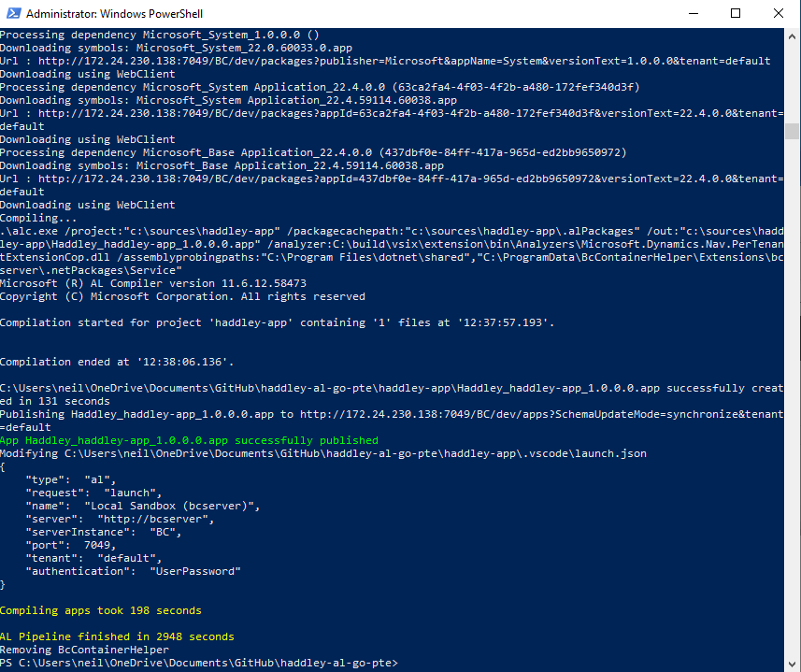
Task: Click the 'Compilation started for project' line
Action: point(277,322)
